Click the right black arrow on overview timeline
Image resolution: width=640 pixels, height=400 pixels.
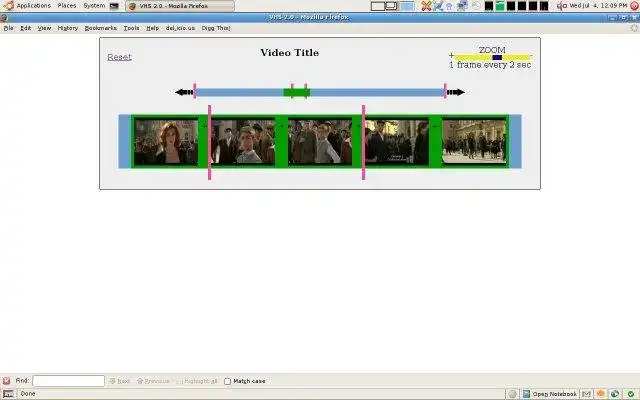(456, 92)
